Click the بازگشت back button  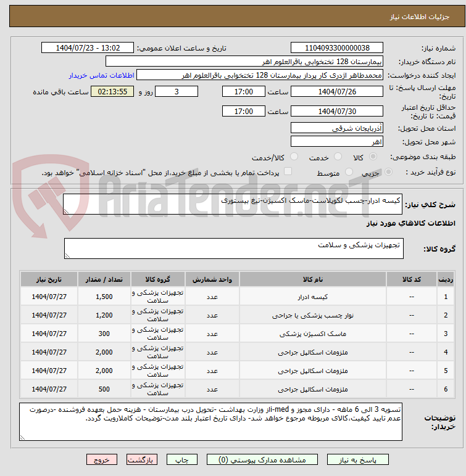click(x=142, y=459)
